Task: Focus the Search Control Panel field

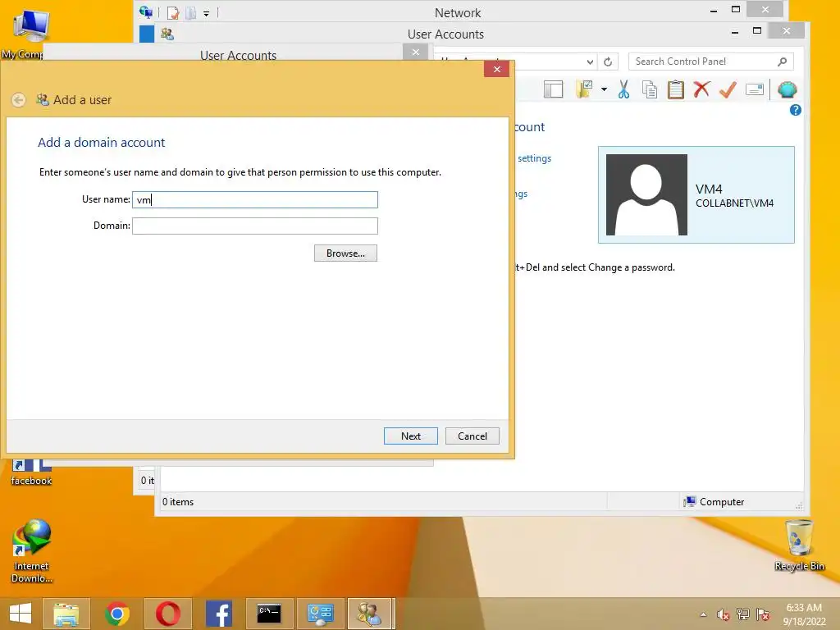Action: coord(711,62)
